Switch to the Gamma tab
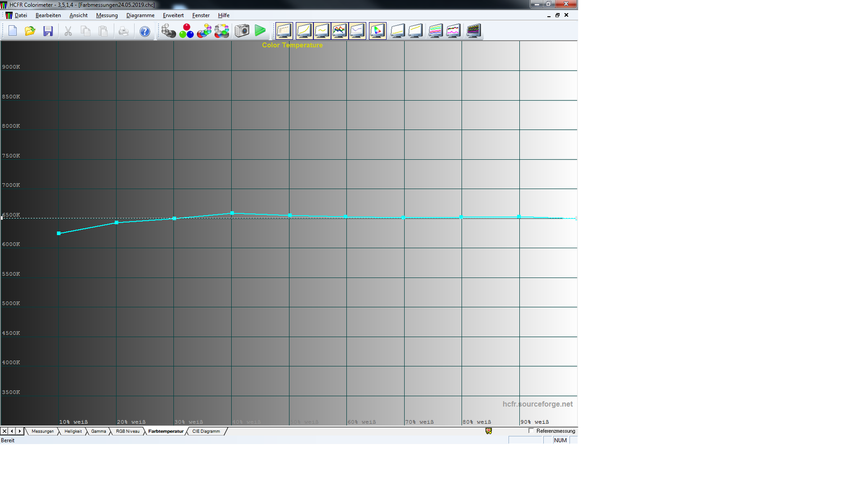This screenshot has width=868, height=486. (98, 431)
